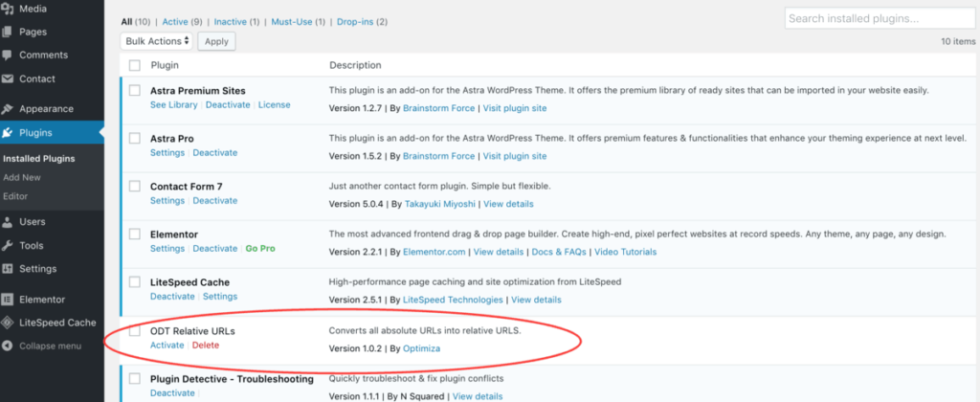Check the Elementor plugin checkbox
This screenshot has width=980, height=402.
point(135,234)
